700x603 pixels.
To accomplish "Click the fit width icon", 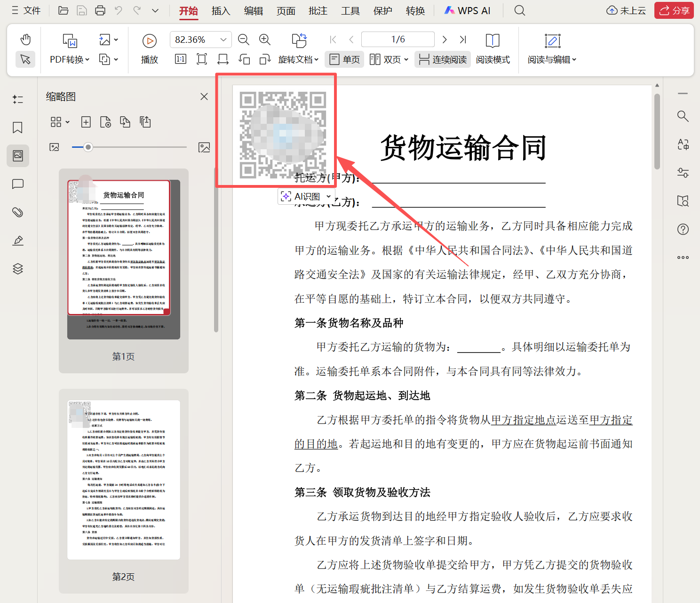I will point(223,59).
